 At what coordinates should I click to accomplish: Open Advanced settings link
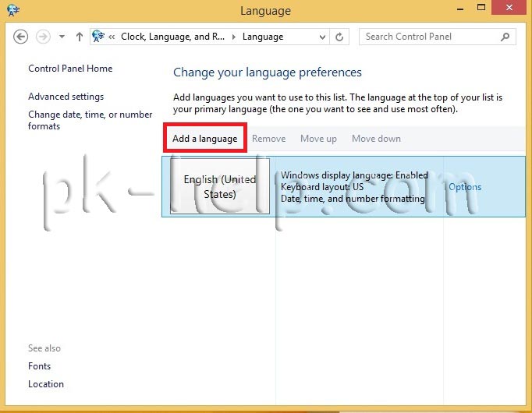tap(66, 97)
